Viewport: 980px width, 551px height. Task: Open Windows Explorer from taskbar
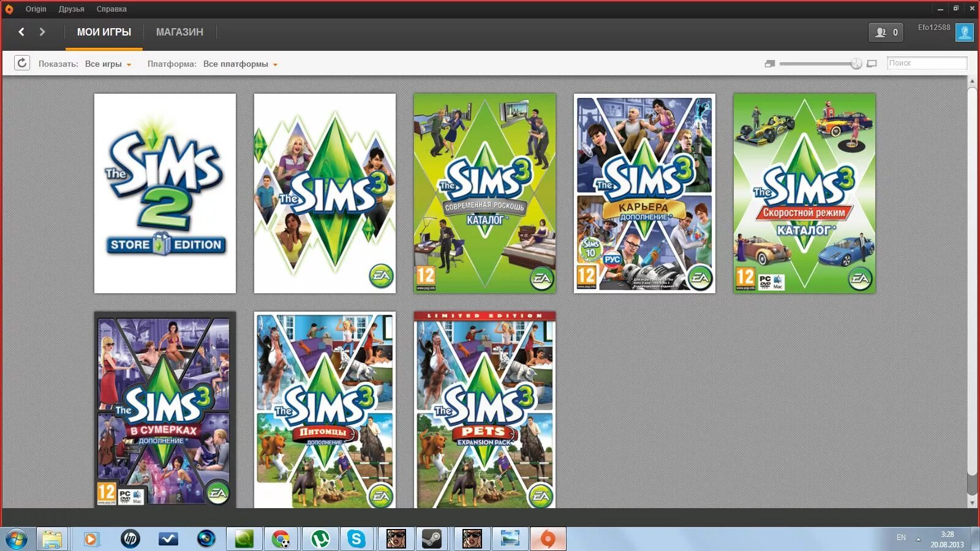[x=52, y=539]
